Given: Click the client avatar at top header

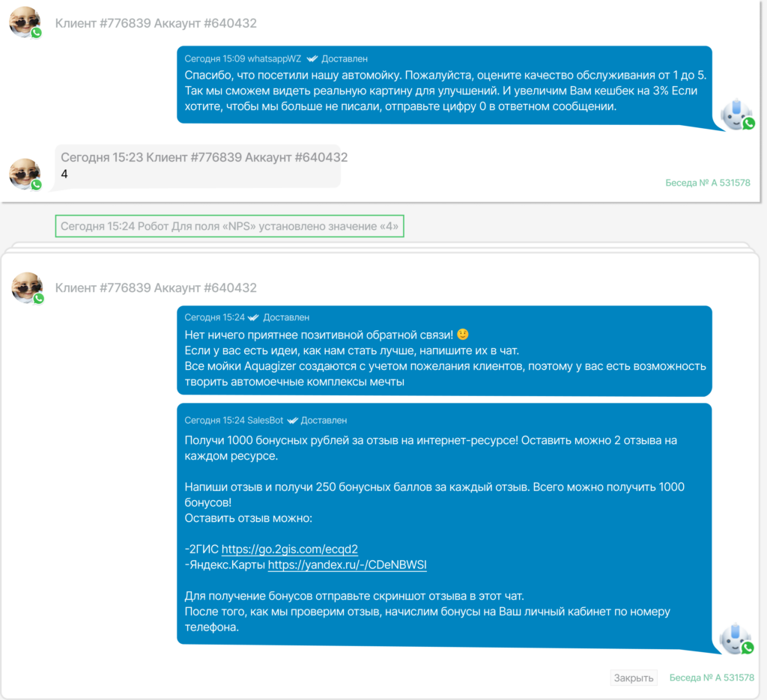Looking at the screenshot, I should click(x=25, y=22).
